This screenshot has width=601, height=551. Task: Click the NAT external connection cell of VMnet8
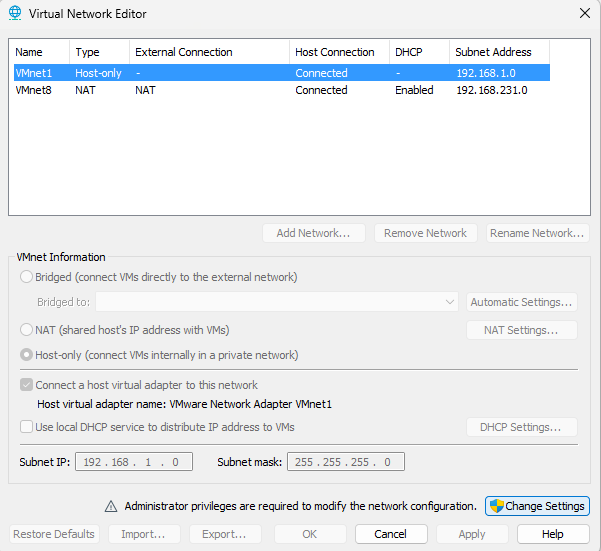pyautogui.click(x=145, y=90)
